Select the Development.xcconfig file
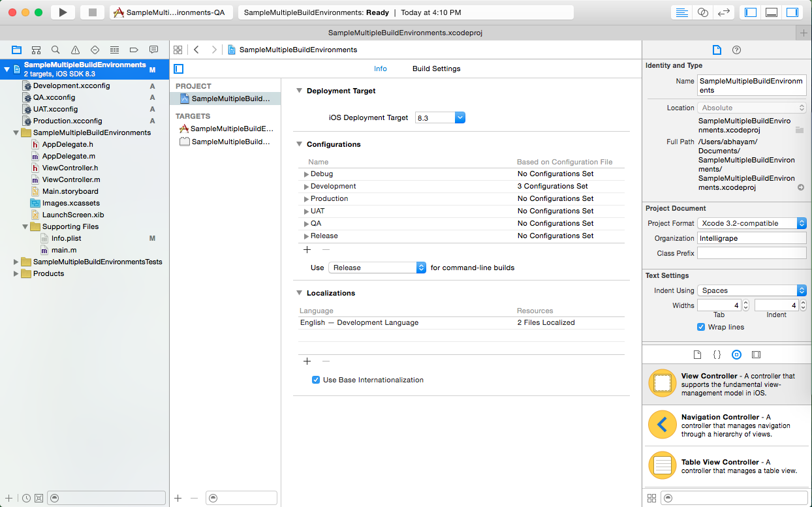This screenshot has width=812, height=507. [x=71, y=85]
